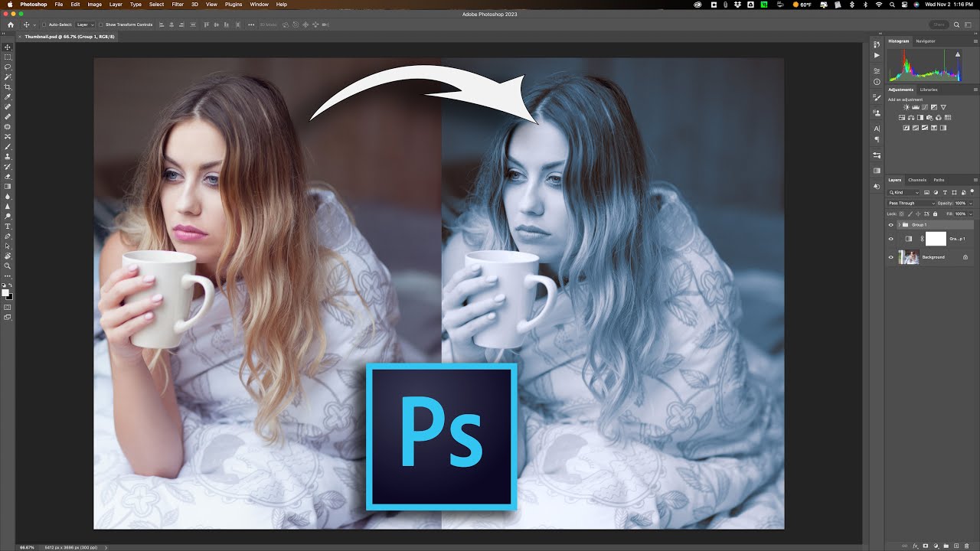The height and width of the screenshot is (551, 980).
Task: Click the background color swatch
Action: pos(10,296)
